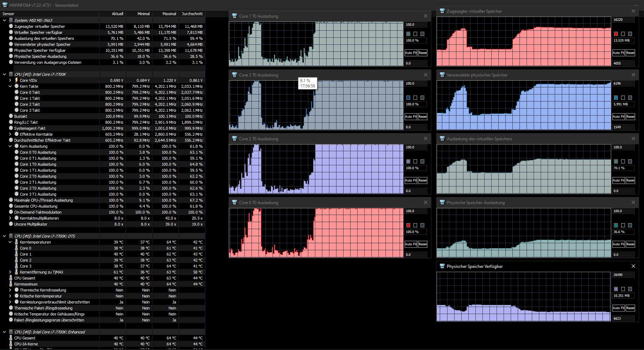Click Reset in the Verwendeter physischer Speicher graph
The width and height of the screenshot is (644, 350).
pyautogui.click(x=630, y=117)
